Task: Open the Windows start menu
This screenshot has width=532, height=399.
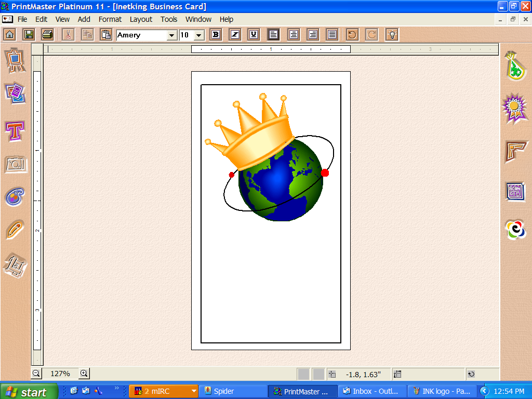Action: click(x=29, y=392)
